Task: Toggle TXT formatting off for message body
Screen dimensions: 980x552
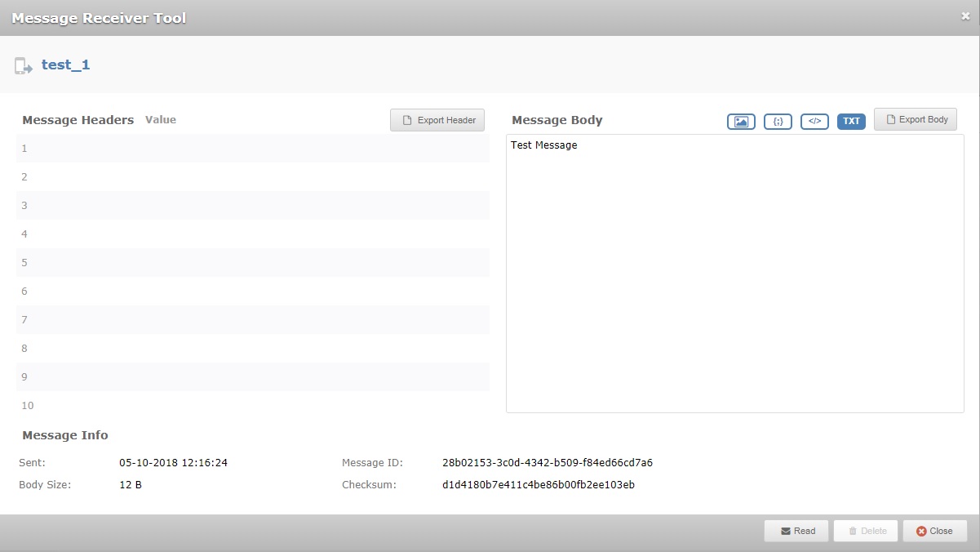Action: [851, 121]
